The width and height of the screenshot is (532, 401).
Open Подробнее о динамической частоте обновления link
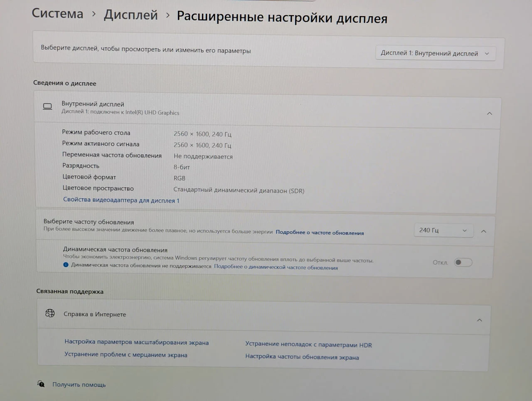point(276,267)
